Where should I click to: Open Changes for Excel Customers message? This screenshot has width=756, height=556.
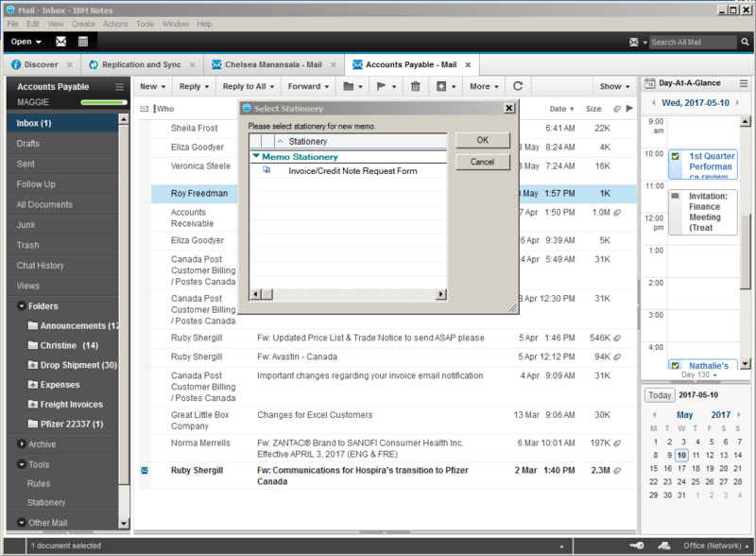click(x=315, y=415)
